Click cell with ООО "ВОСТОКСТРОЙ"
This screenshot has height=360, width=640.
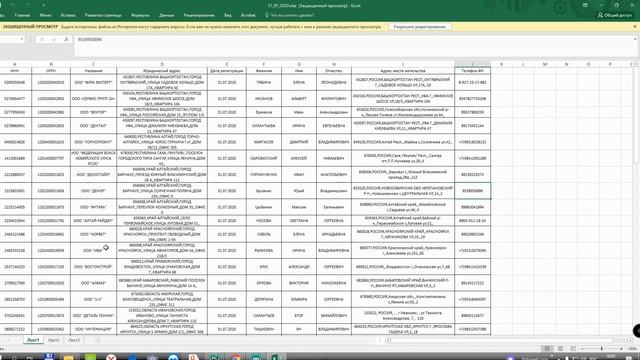tap(93, 267)
